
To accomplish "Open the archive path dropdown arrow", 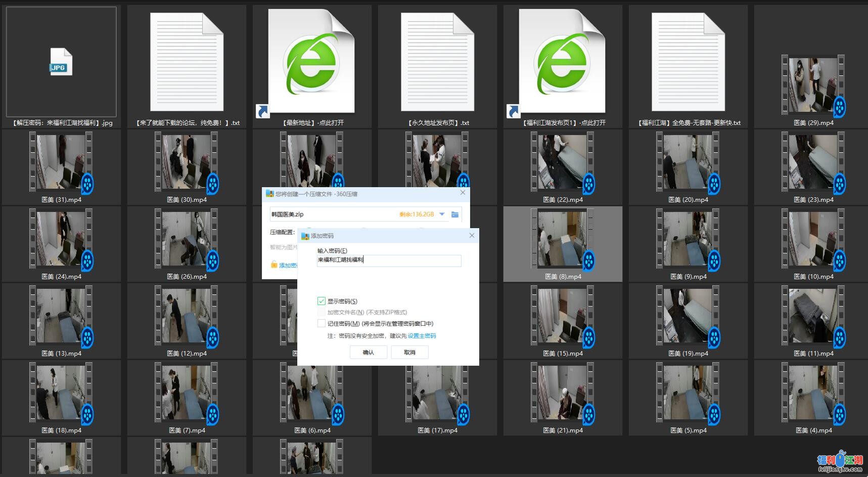I will pyautogui.click(x=442, y=214).
